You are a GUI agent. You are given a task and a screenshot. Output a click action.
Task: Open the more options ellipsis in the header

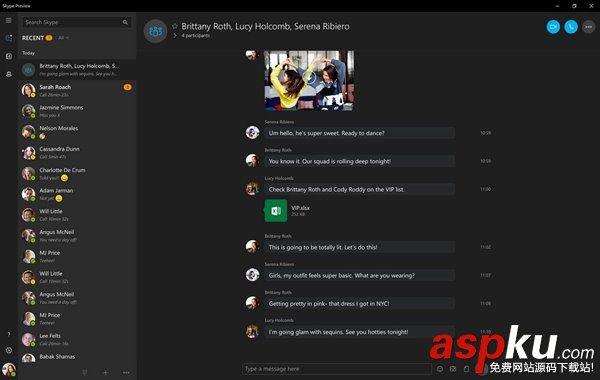click(x=589, y=27)
